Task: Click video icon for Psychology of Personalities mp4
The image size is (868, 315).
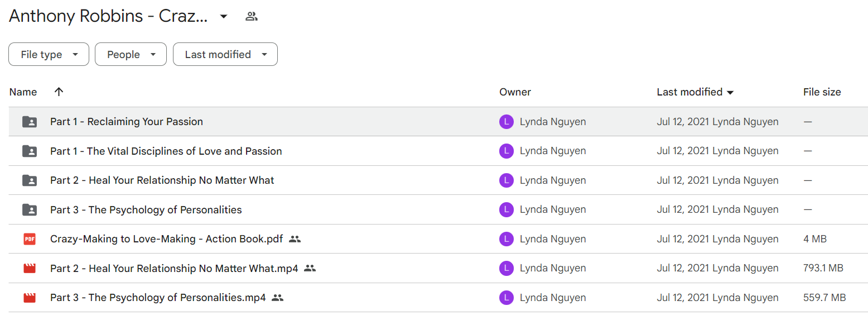Action: coord(30,298)
